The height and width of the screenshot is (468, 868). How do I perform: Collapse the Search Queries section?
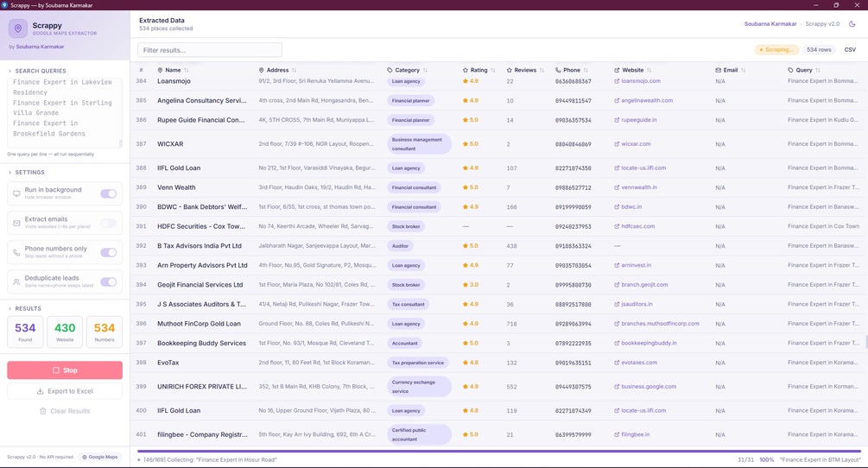pyautogui.click(x=37, y=71)
